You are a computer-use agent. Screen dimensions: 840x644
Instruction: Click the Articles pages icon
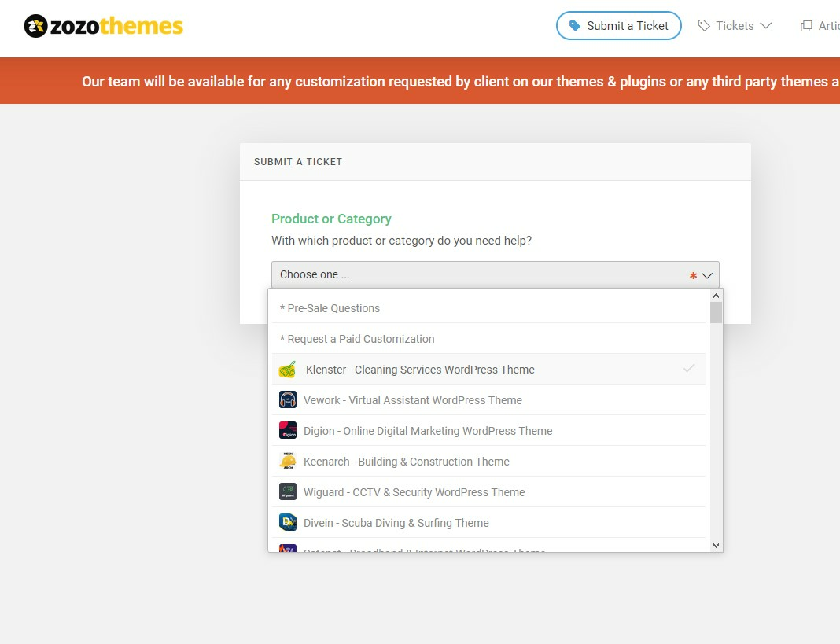805,26
